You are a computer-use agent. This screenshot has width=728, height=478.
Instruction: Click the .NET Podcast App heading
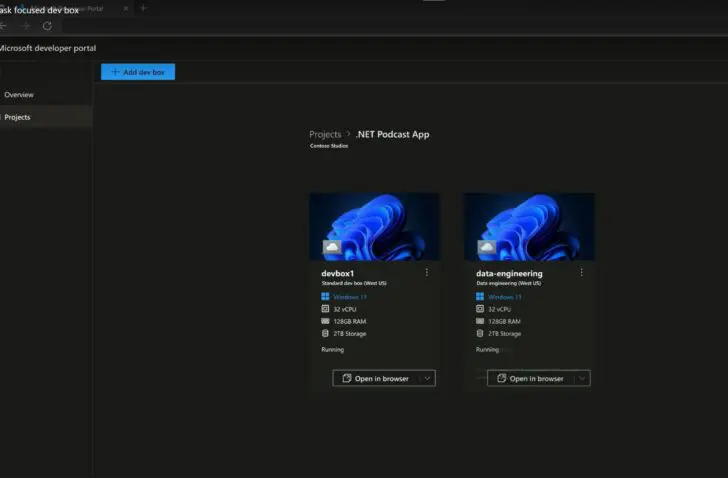pos(392,135)
